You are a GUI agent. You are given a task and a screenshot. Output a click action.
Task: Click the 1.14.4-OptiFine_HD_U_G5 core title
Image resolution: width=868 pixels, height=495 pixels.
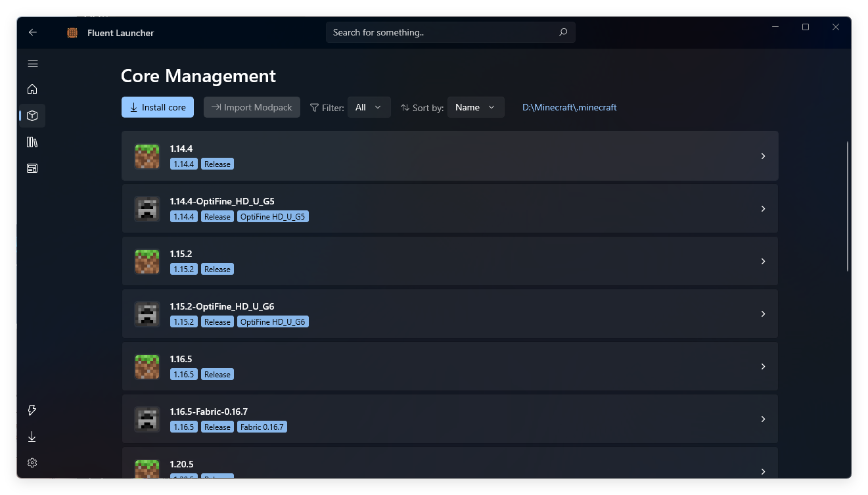(x=222, y=201)
